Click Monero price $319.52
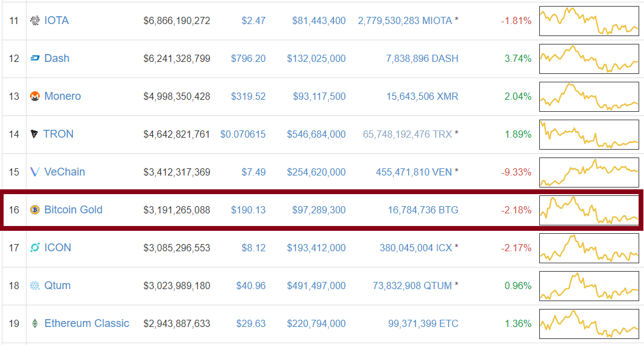Image resolution: width=644 pixels, height=345 pixels. pyautogui.click(x=248, y=96)
